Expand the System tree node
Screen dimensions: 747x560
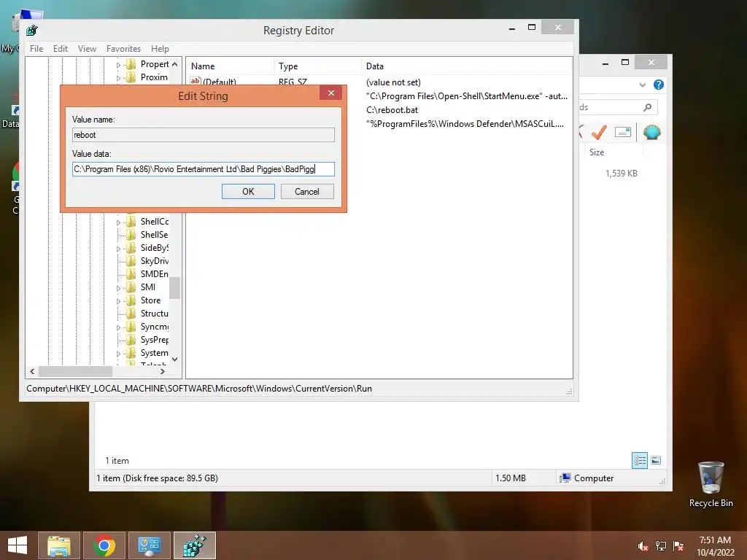pos(118,354)
